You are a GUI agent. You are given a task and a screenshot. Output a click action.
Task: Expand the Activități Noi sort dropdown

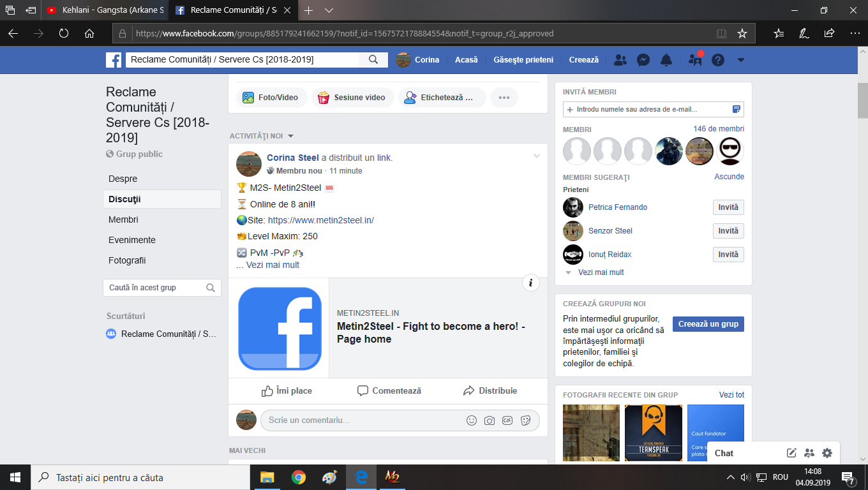(x=290, y=136)
